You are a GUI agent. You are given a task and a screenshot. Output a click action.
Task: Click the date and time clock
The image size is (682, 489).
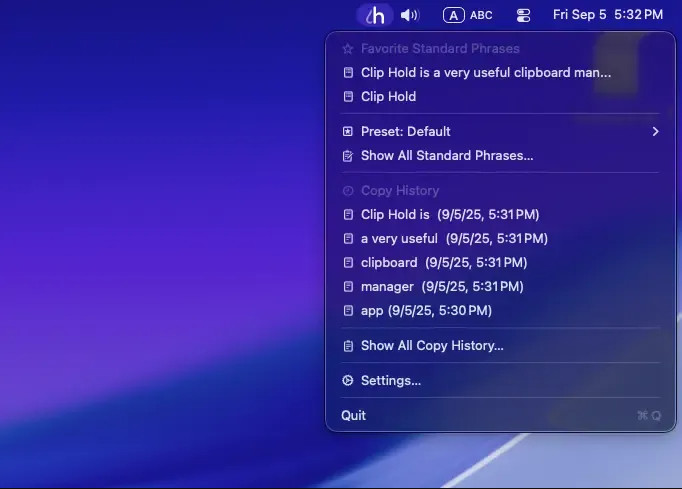[x=608, y=15]
